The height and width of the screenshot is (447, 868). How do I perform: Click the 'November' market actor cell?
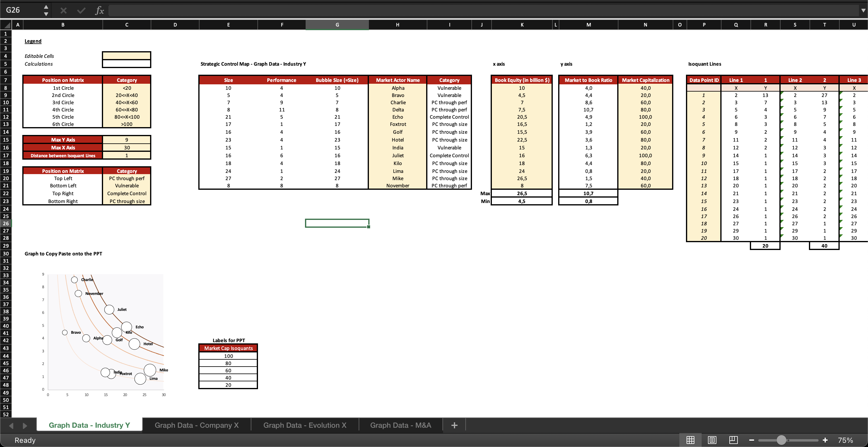click(x=398, y=186)
